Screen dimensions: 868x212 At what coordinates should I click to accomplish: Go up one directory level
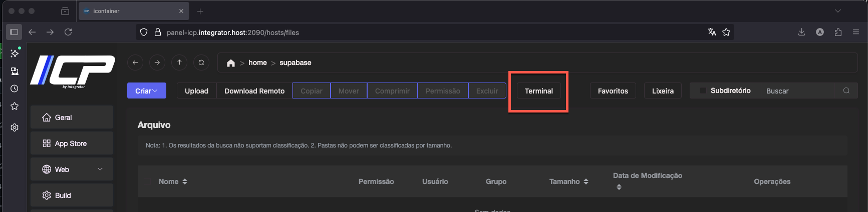pos(179,62)
